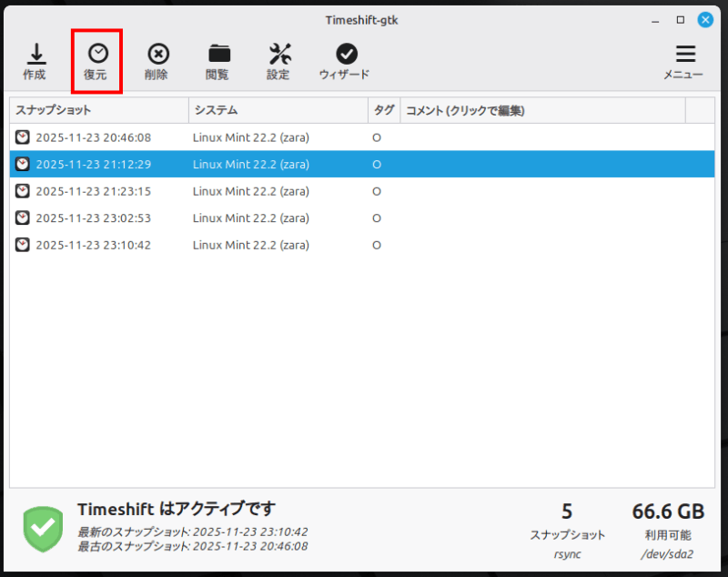728x577 pixels.
Task: Click the 削除 (Delete) toolbar icon
Action: (157, 55)
